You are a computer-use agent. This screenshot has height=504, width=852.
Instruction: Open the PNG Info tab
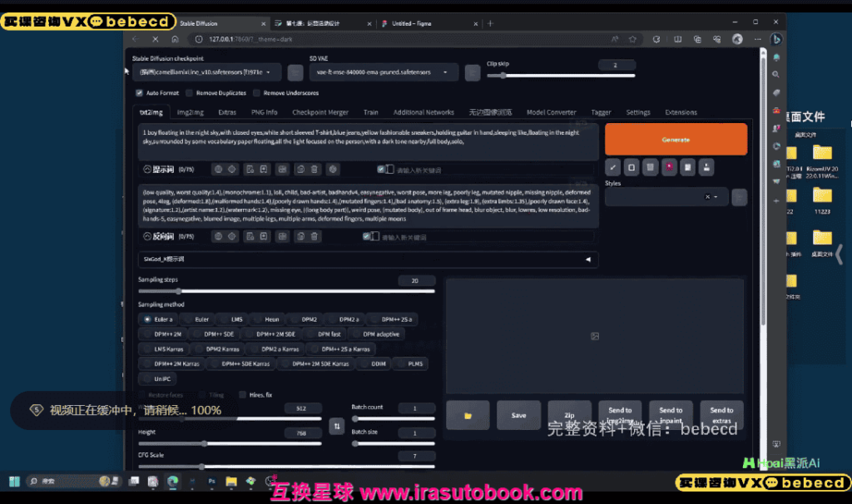coord(264,112)
